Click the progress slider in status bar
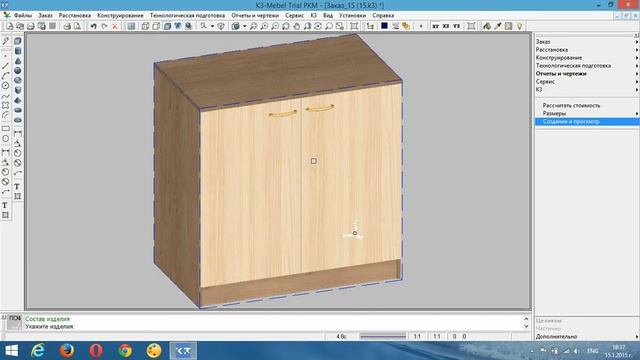The height and width of the screenshot is (360, 640). click(x=382, y=337)
